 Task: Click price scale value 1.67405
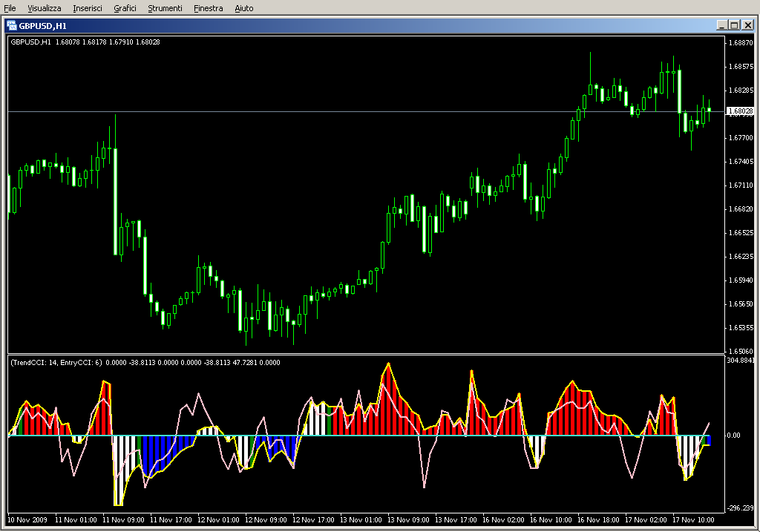[741, 161]
